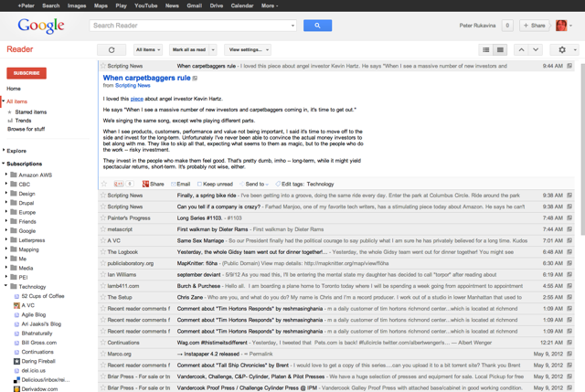Star the Same Sex Marriage item
This screenshot has height=392, width=585.
tap(103, 240)
